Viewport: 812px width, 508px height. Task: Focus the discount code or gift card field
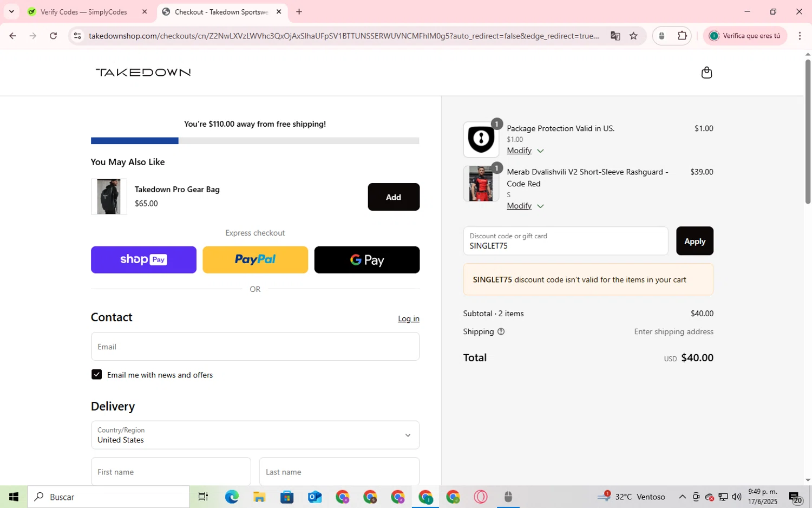point(566,241)
